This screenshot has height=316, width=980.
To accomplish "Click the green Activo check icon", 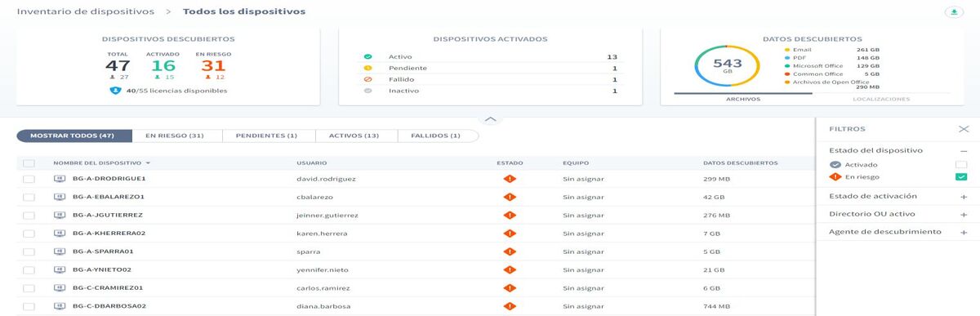I will (368, 57).
